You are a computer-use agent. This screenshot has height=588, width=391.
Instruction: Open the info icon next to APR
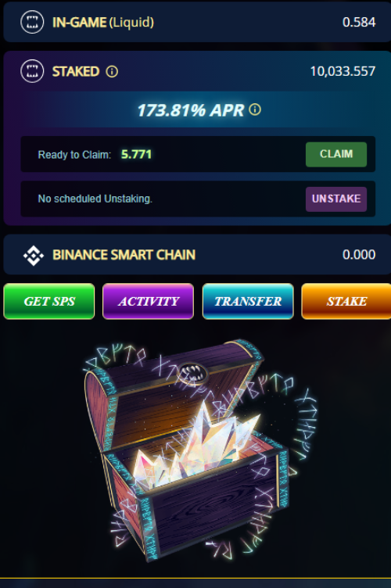[x=255, y=109]
